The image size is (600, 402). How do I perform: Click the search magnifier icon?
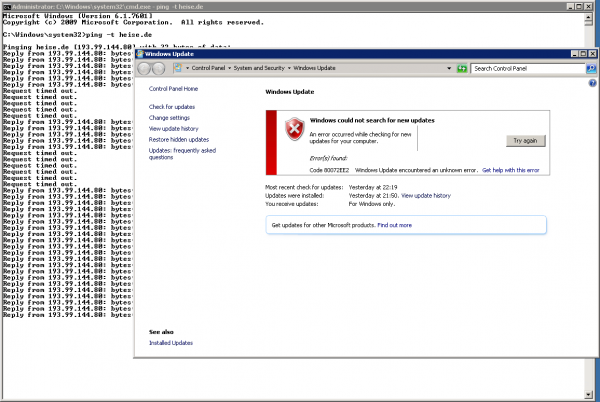coord(591,68)
